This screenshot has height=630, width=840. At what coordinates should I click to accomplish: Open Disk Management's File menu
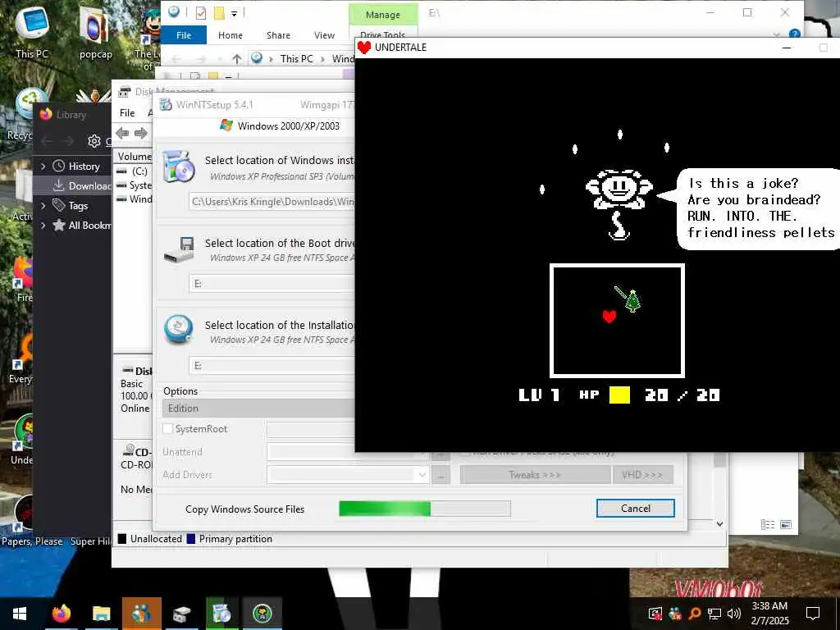tap(127, 113)
